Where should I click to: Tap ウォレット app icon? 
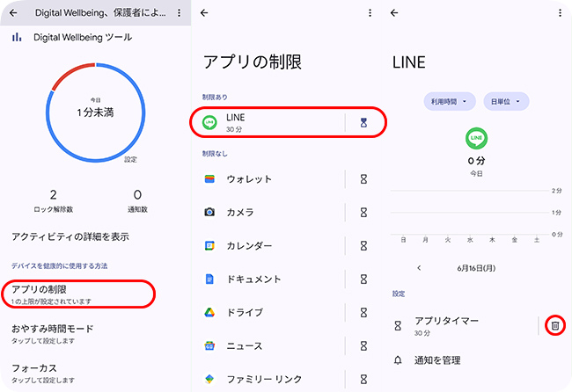(x=209, y=179)
